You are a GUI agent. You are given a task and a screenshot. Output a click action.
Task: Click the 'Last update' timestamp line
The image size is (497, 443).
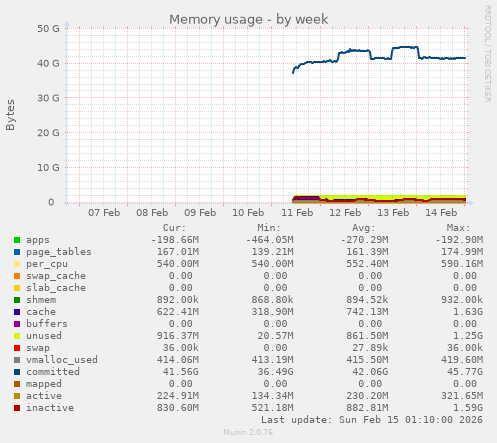coord(372,420)
